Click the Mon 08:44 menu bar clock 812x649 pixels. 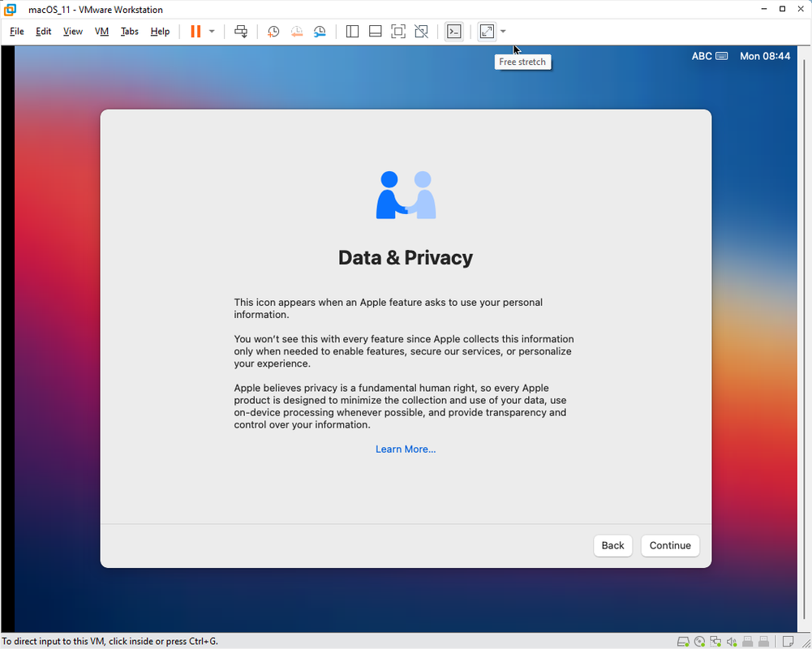click(x=765, y=56)
